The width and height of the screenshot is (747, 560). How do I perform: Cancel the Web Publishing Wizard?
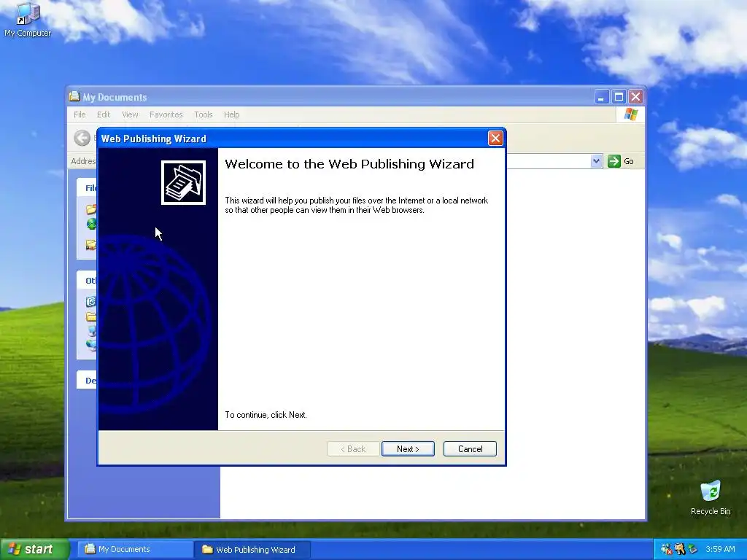click(x=470, y=448)
